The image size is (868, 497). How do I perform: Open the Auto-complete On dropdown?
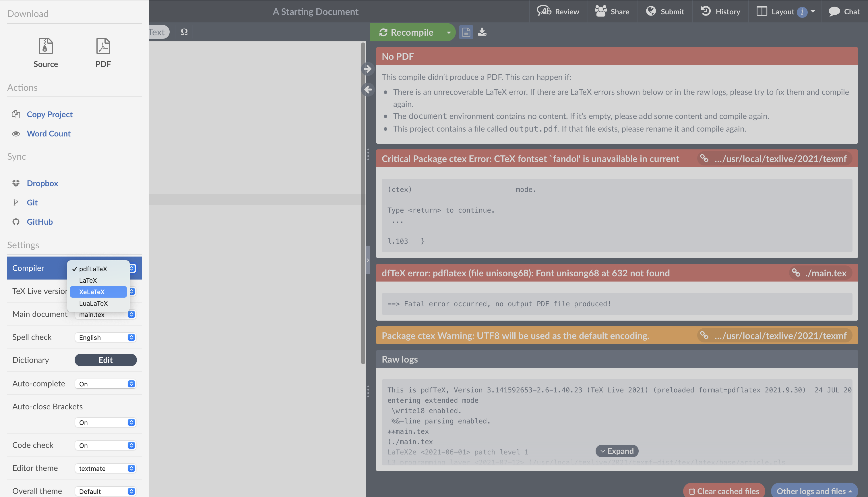pyautogui.click(x=106, y=384)
